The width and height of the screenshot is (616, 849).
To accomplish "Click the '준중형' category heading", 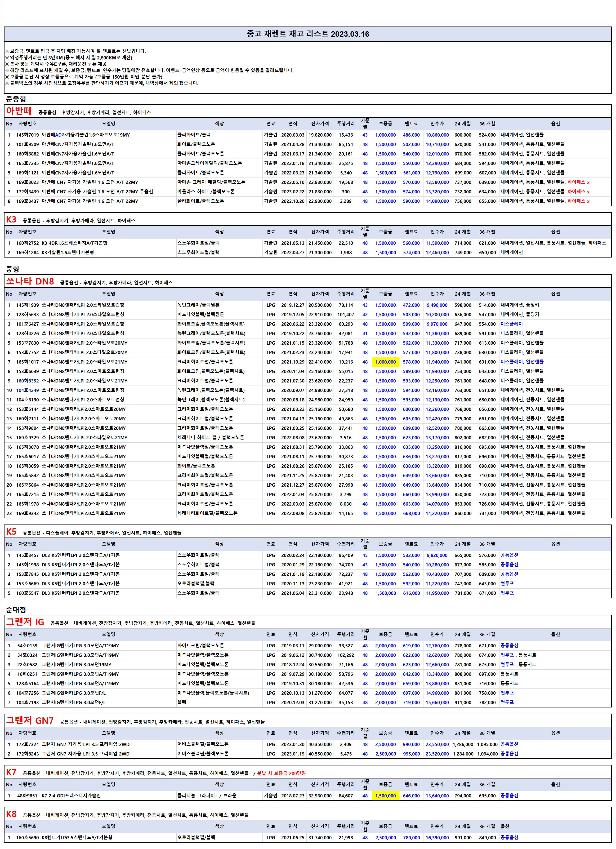I will (16, 99).
